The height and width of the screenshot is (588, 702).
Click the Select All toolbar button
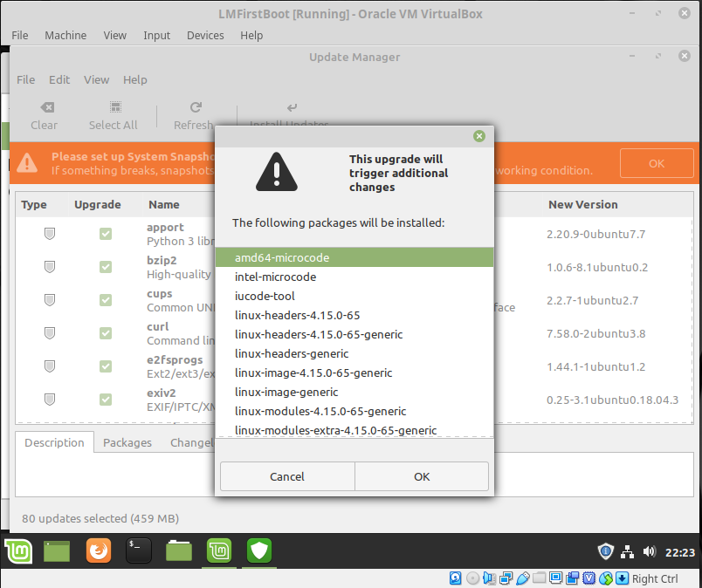click(114, 115)
